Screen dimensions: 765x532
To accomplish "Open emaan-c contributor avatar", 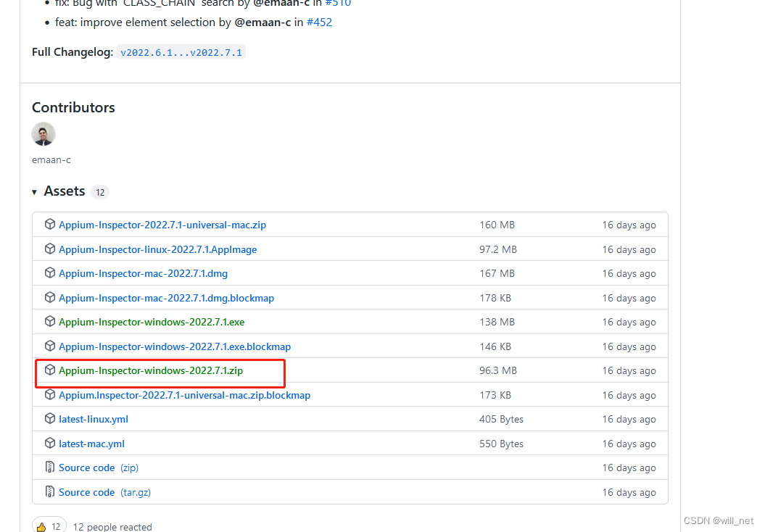I will click(44, 134).
